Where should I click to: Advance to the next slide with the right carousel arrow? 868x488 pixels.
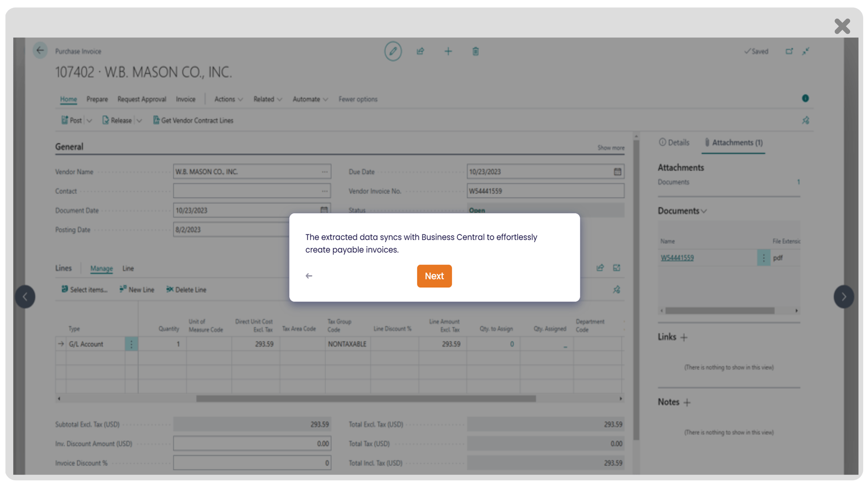coord(844,297)
